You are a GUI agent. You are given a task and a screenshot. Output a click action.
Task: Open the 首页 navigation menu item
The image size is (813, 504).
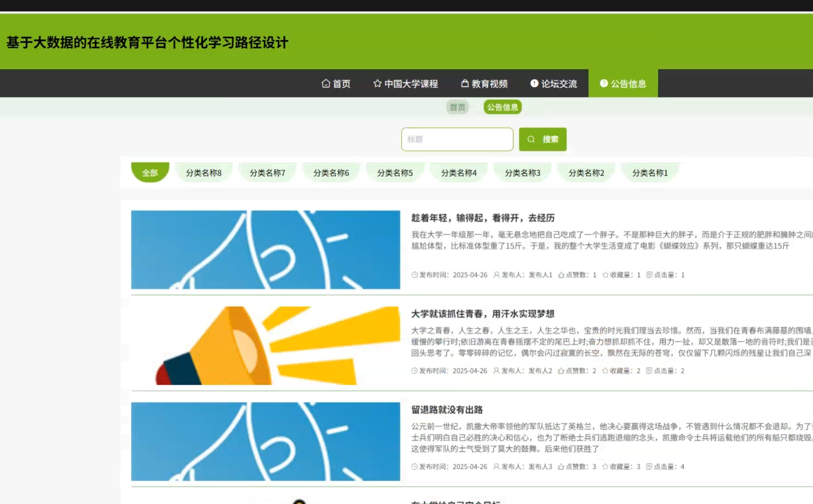coord(336,83)
